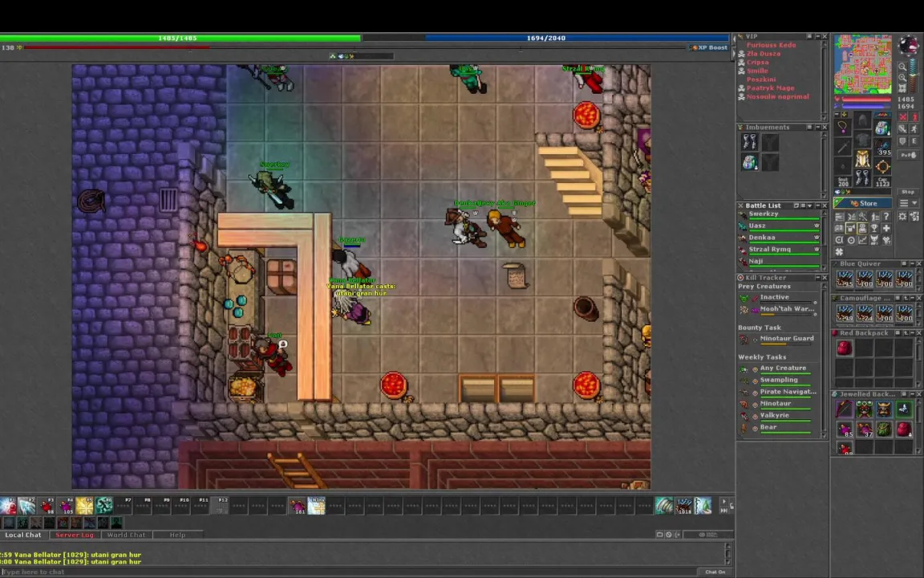Toggle the shield defensive fighting mode
Viewport: 924px width, 578px height.
click(x=902, y=141)
